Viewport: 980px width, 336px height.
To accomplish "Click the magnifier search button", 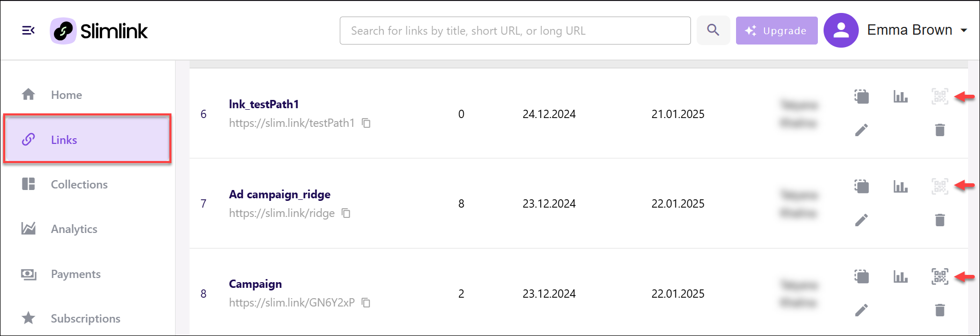I will click(713, 30).
